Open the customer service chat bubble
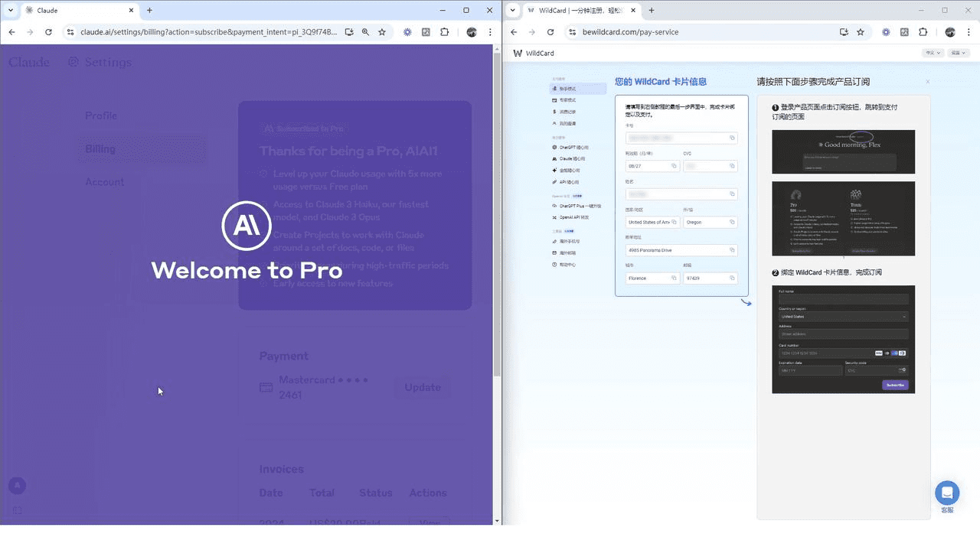This screenshot has height=550, width=980. [x=947, y=493]
